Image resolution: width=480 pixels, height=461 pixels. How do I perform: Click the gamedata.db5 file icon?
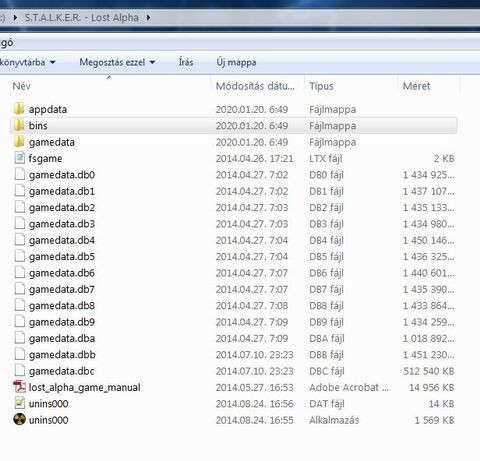(20, 256)
